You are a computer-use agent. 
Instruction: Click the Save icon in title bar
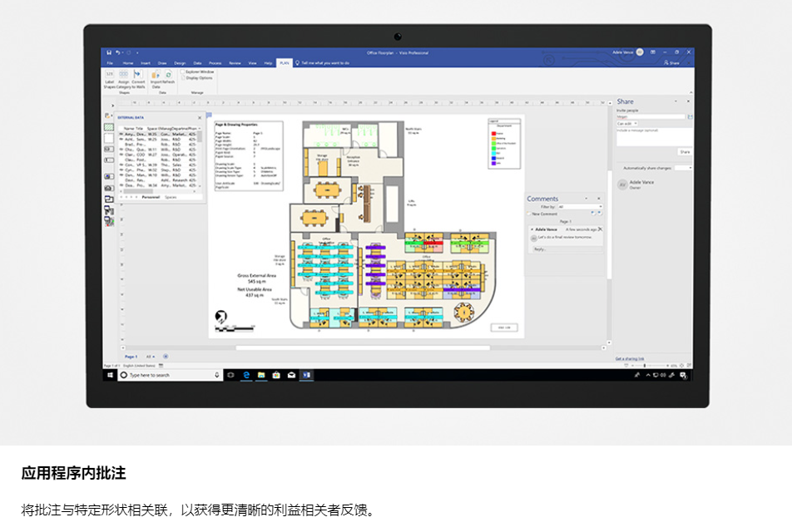pos(109,52)
